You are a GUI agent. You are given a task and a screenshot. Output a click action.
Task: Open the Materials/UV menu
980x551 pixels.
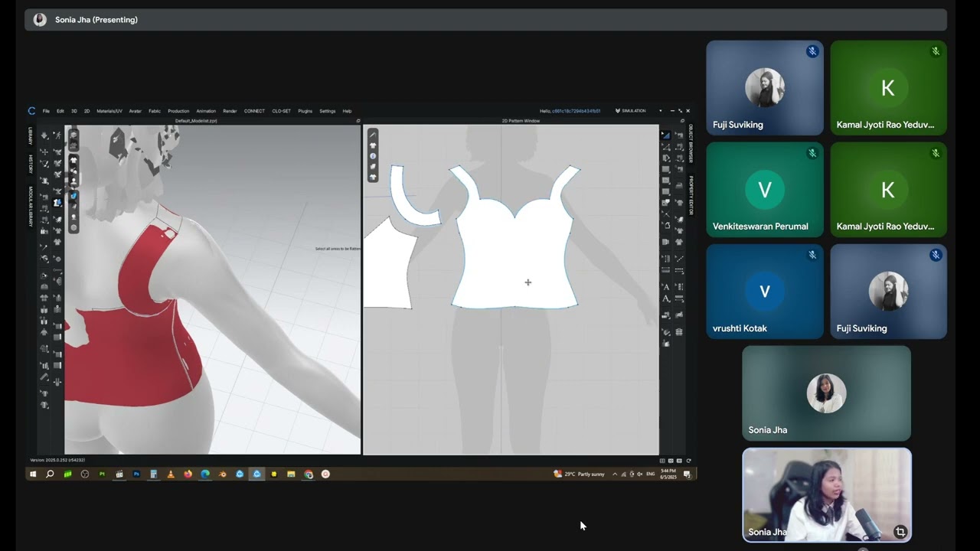pos(109,111)
